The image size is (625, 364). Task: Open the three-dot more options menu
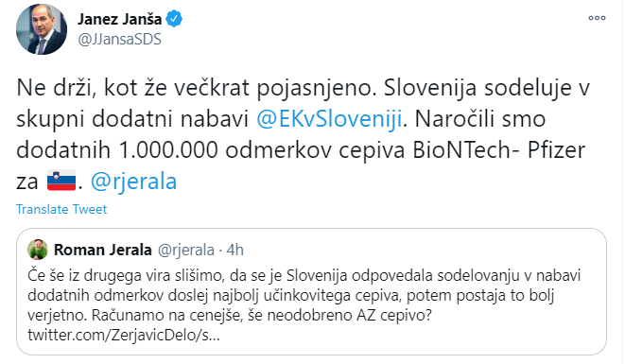point(597,18)
